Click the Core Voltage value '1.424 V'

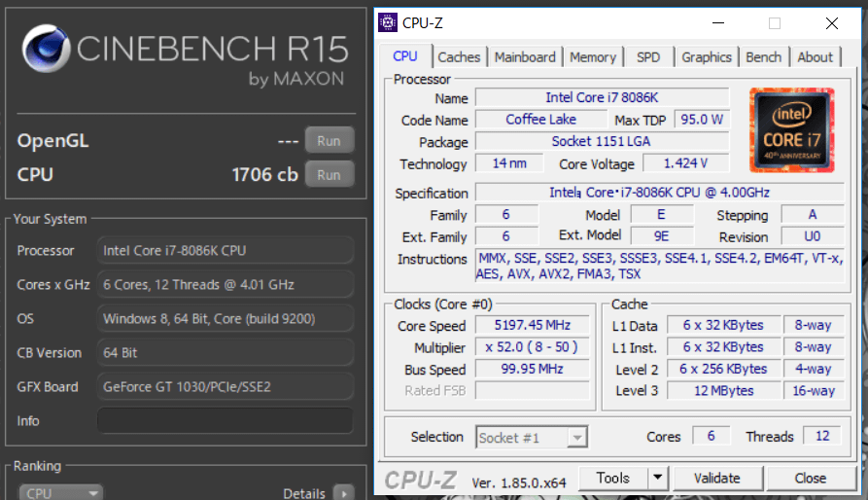click(685, 163)
